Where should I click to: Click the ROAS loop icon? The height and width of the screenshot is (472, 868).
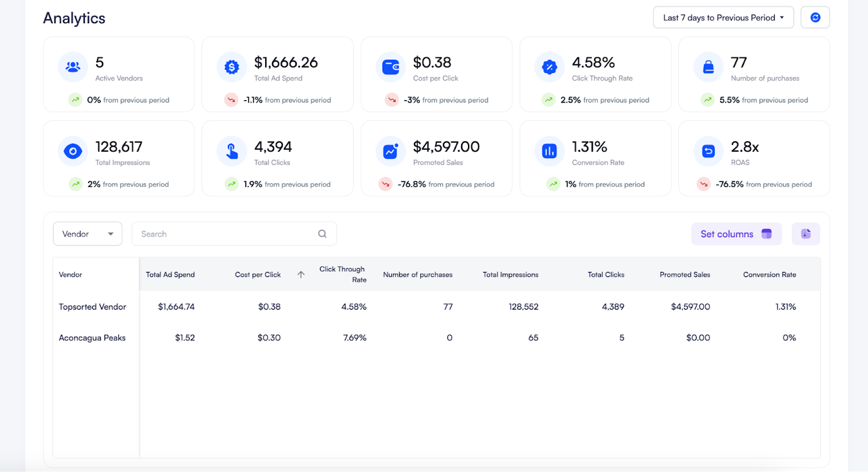(x=707, y=150)
